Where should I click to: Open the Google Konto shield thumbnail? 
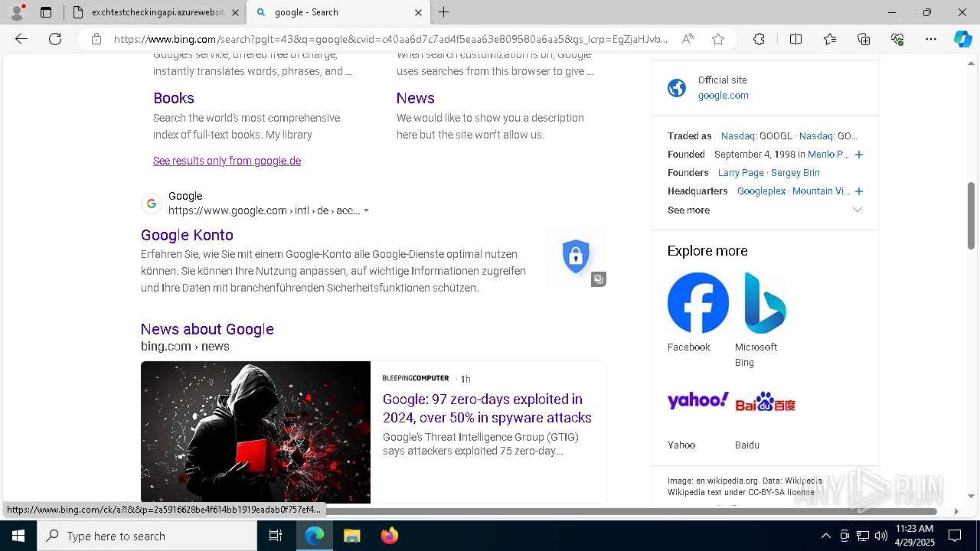coord(576,256)
